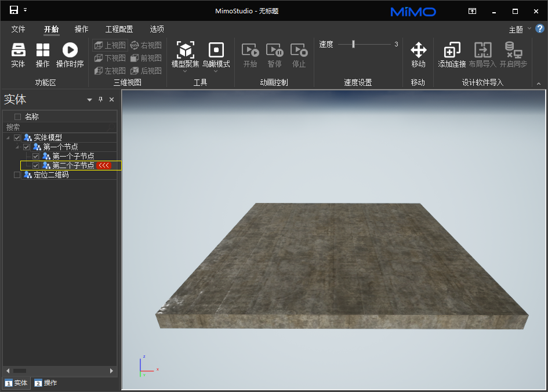
Task: Open the 操作时序 tool
Action: click(x=70, y=50)
